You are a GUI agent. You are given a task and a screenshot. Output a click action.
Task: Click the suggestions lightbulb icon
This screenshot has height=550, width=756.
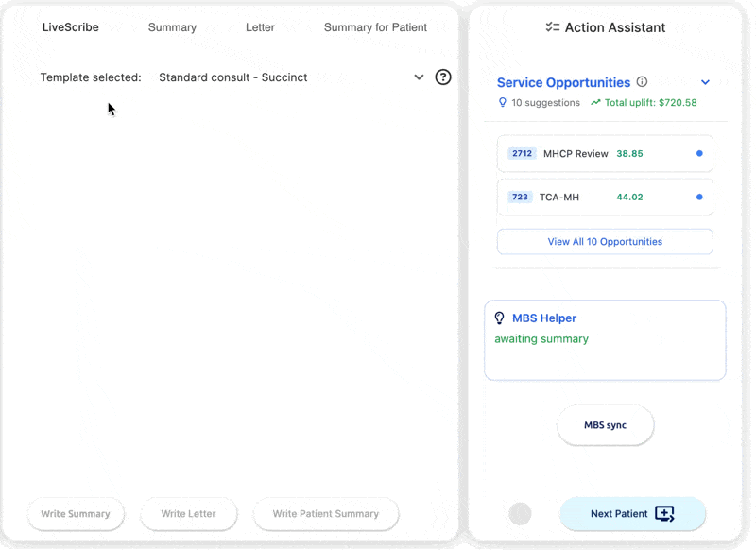[x=503, y=102]
